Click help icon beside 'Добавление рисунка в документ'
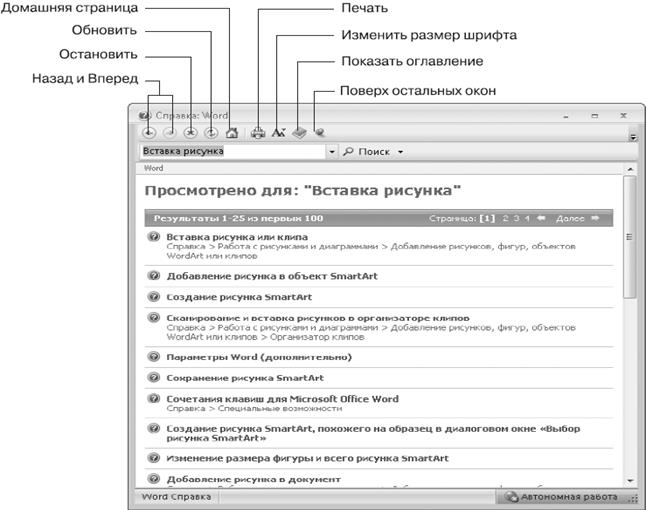The height and width of the screenshot is (510, 646). tap(154, 479)
